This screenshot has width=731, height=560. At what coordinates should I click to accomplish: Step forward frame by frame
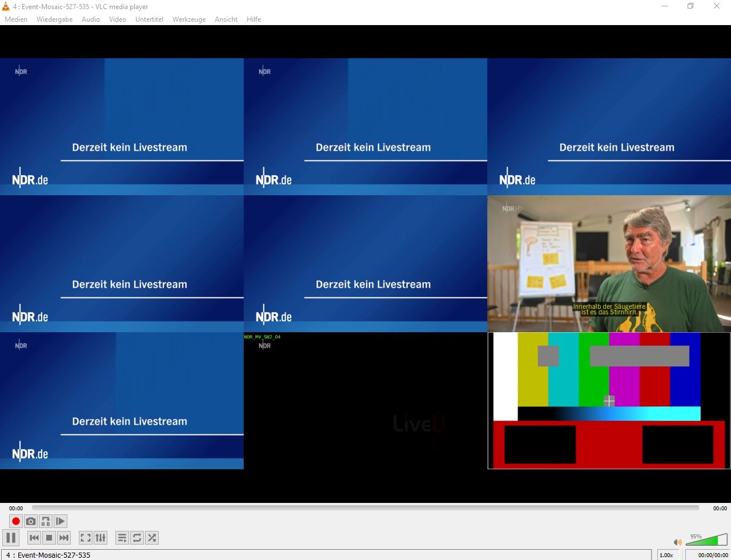pos(61,521)
